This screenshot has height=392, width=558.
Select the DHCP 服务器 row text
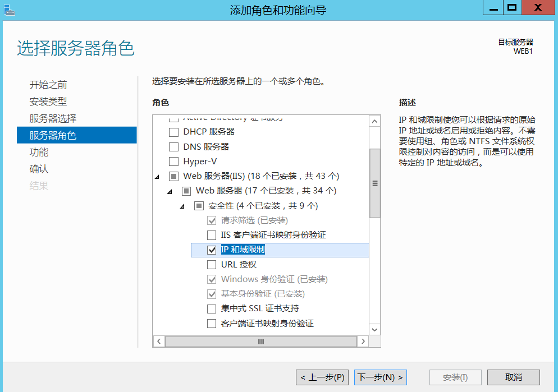[209, 132]
